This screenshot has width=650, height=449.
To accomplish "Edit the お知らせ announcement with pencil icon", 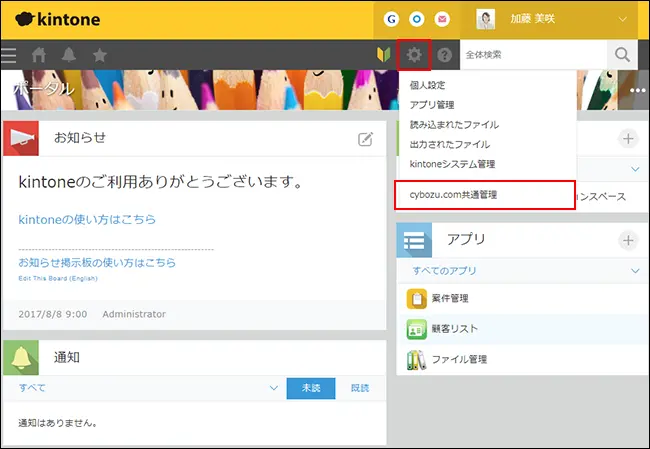I will [366, 139].
